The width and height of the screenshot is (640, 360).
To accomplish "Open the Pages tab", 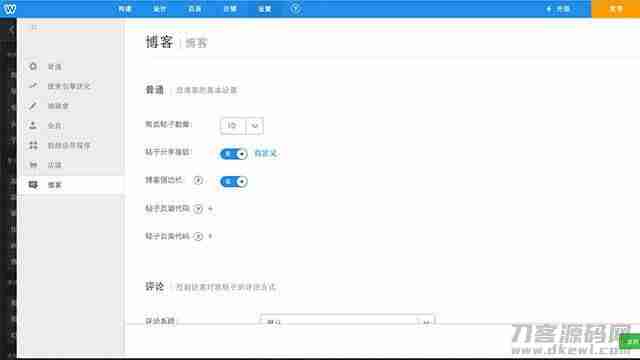I will tap(195, 9).
